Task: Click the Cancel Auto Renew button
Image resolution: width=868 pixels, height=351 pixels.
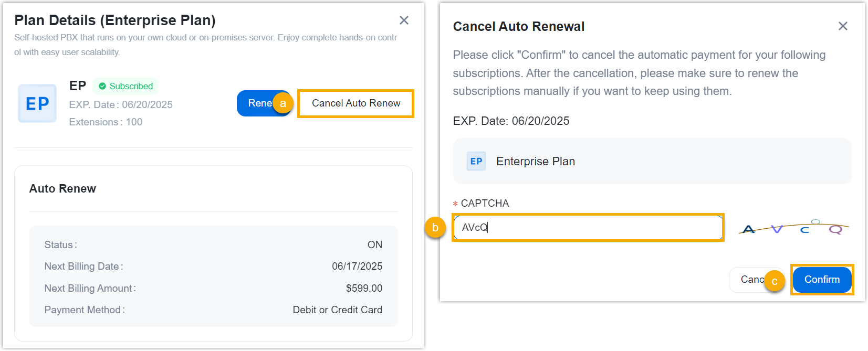Action: (356, 103)
